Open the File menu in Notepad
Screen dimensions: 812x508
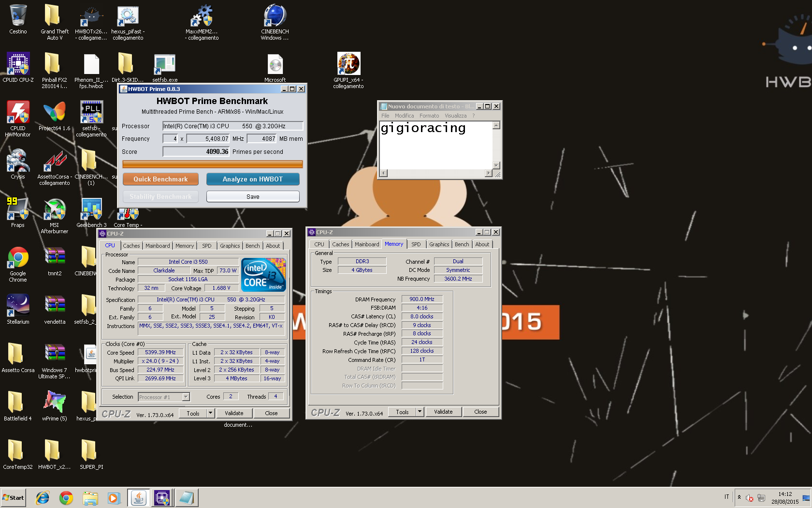[385, 116]
